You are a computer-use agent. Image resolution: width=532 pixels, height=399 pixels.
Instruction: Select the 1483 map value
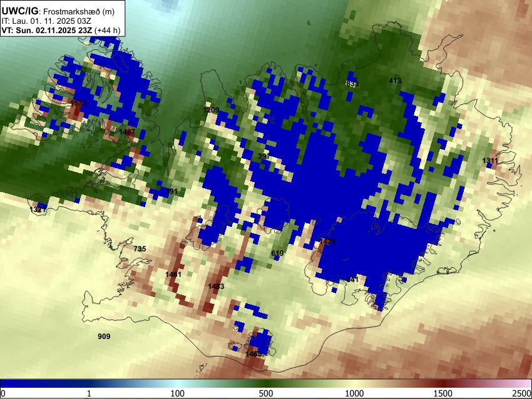216,286
